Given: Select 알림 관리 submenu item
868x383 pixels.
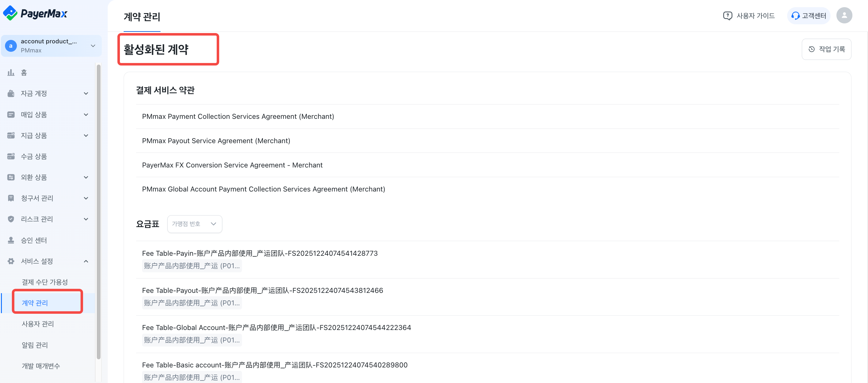Looking at the screenshot, I should pos(35,345).
